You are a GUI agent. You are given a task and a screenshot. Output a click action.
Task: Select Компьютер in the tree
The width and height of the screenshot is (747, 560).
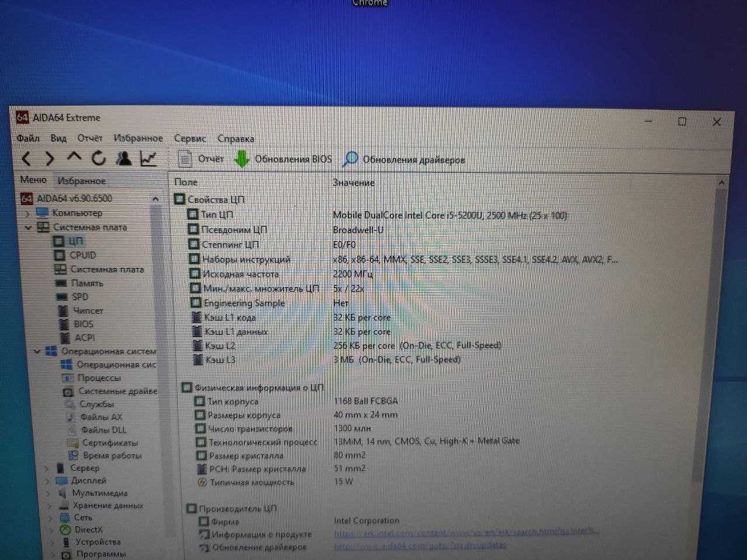click(70, 213)
